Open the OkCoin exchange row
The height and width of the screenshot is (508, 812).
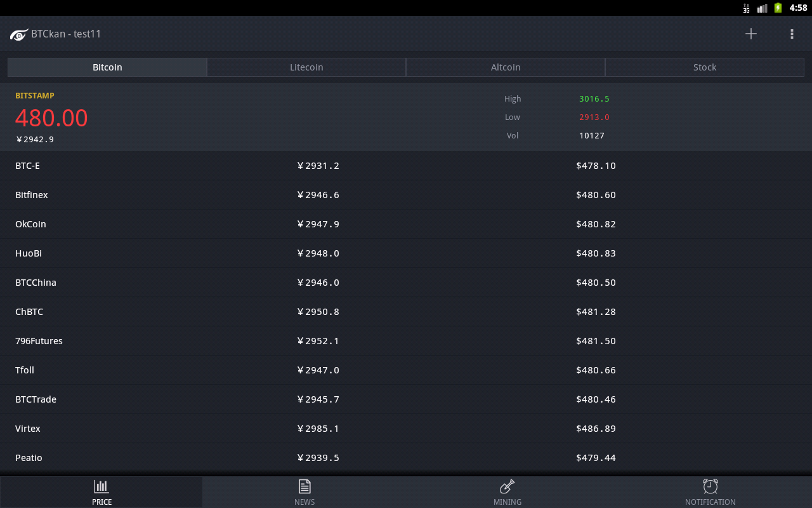point(406,224)
